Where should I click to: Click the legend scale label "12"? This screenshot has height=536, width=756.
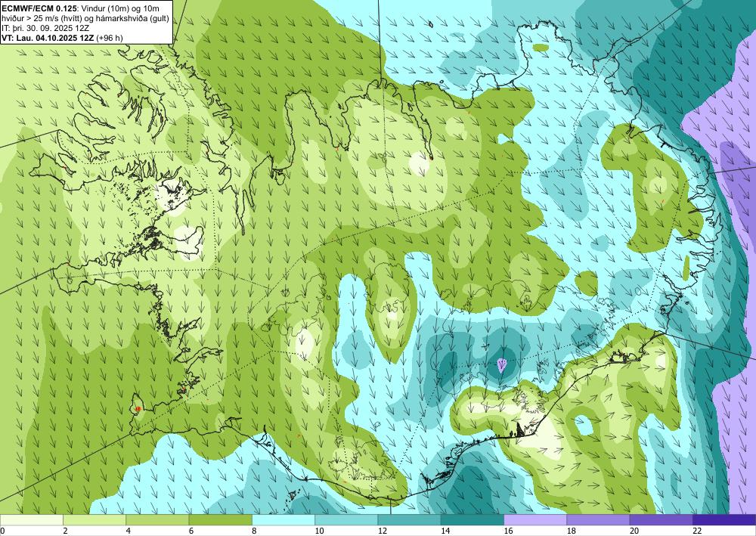[382, 531]
